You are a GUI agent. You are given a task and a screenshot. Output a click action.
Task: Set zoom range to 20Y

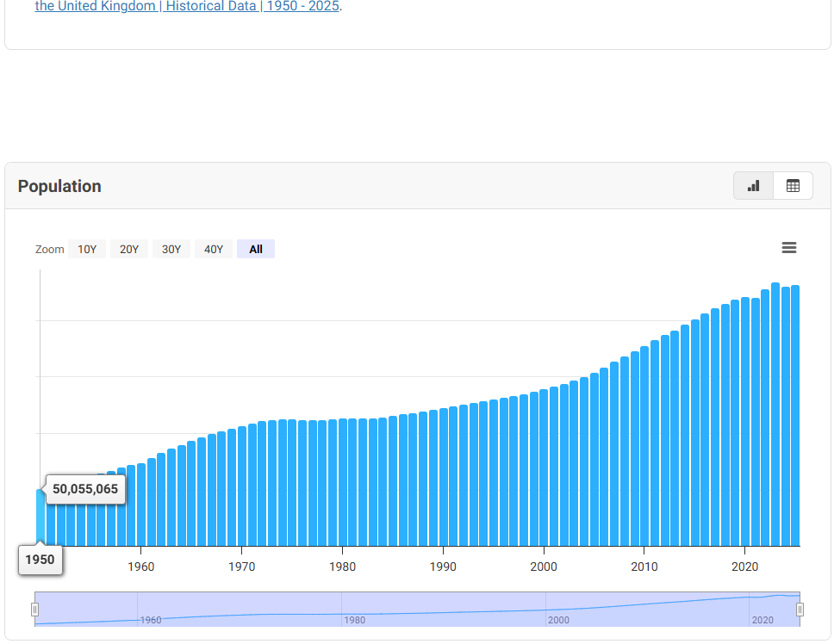(x=129, y=249)
